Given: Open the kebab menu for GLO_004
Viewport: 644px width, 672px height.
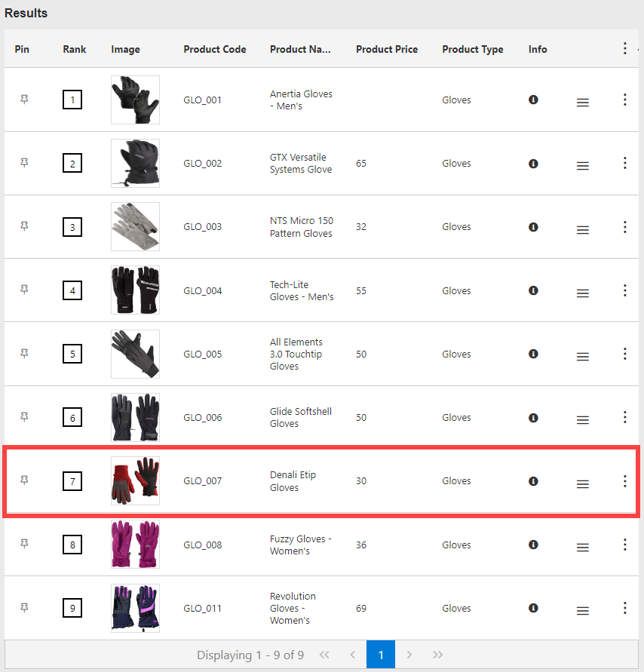Looking at the screenshot, I should 624,290.
